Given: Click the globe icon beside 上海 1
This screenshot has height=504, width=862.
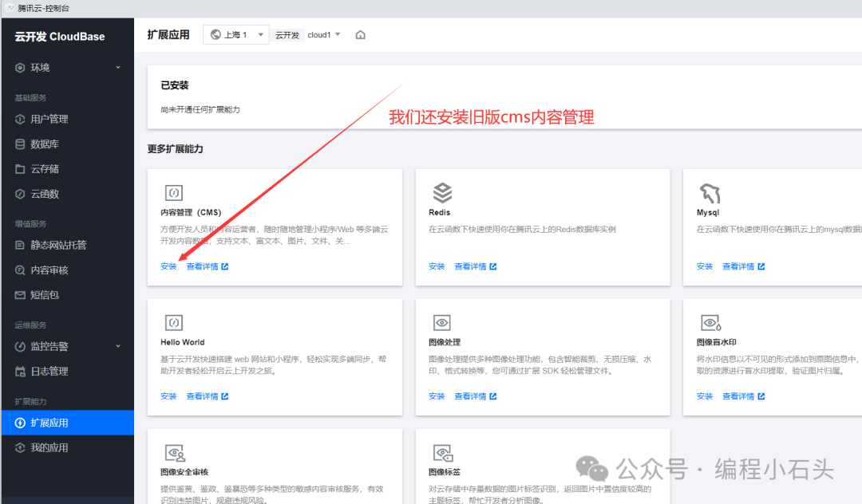Looking at the screenshot, I should click(x=216, y=34).
